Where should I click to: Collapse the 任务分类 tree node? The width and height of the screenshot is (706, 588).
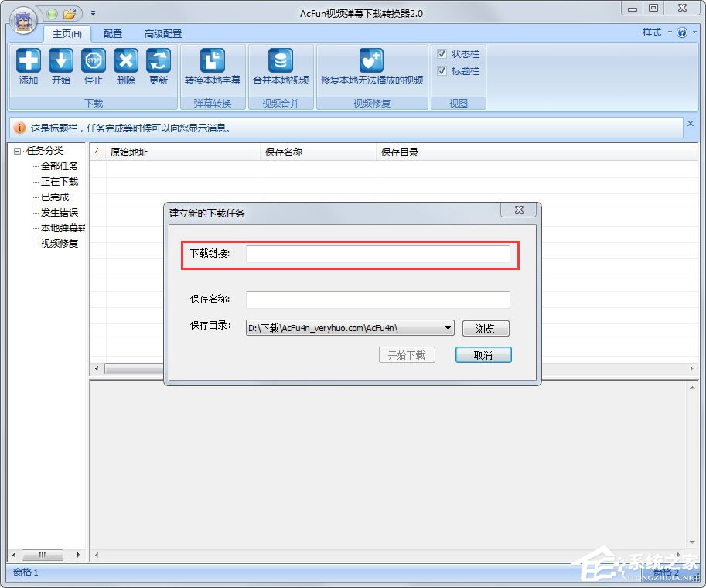point(17,151)
